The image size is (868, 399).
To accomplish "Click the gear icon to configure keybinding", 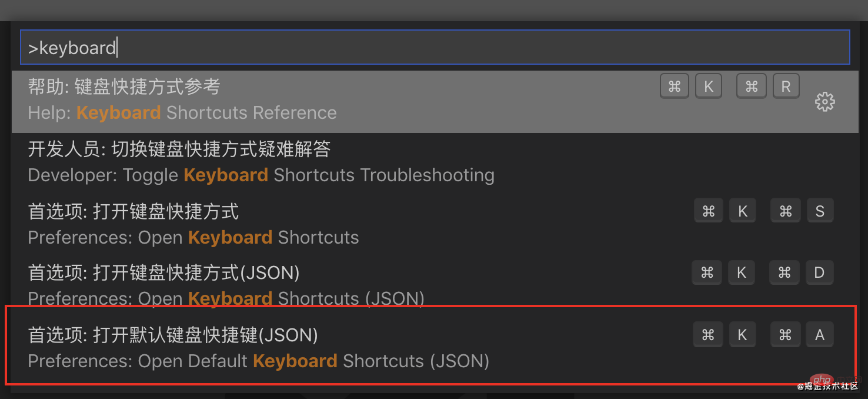I will tap(824, 102).
